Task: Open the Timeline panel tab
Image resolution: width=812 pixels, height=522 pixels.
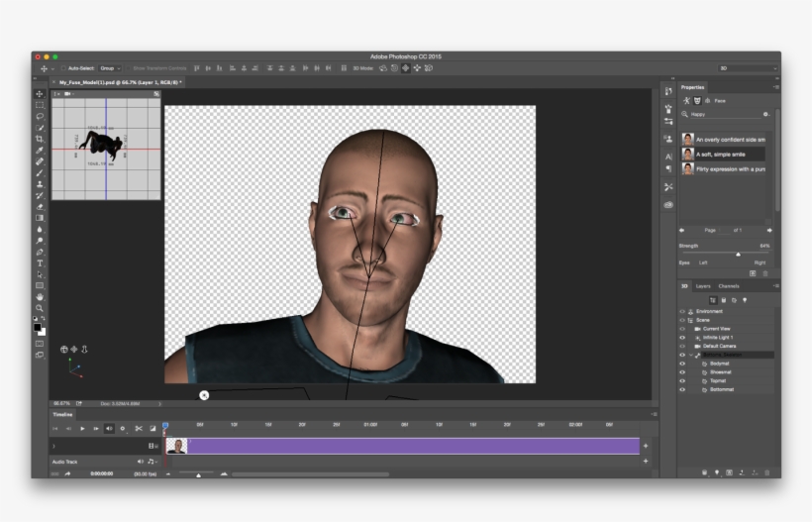Action: click(62, 414)
